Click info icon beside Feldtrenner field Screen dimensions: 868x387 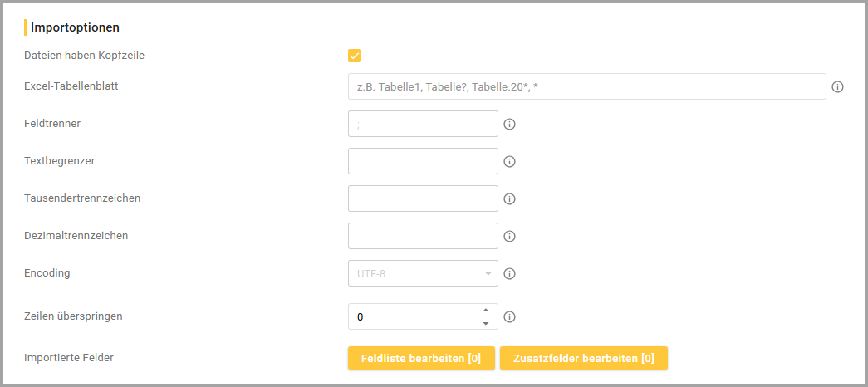510,124
